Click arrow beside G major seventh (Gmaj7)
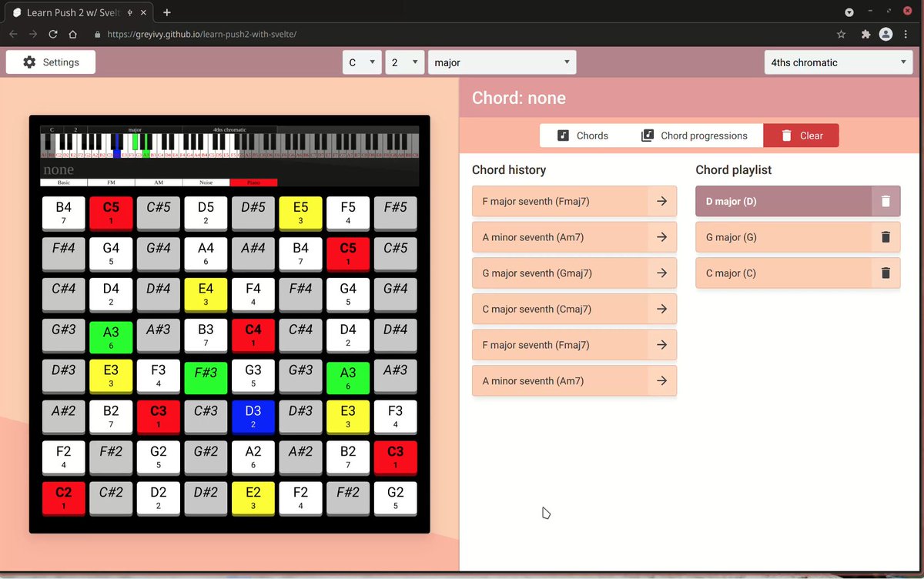 661,273
